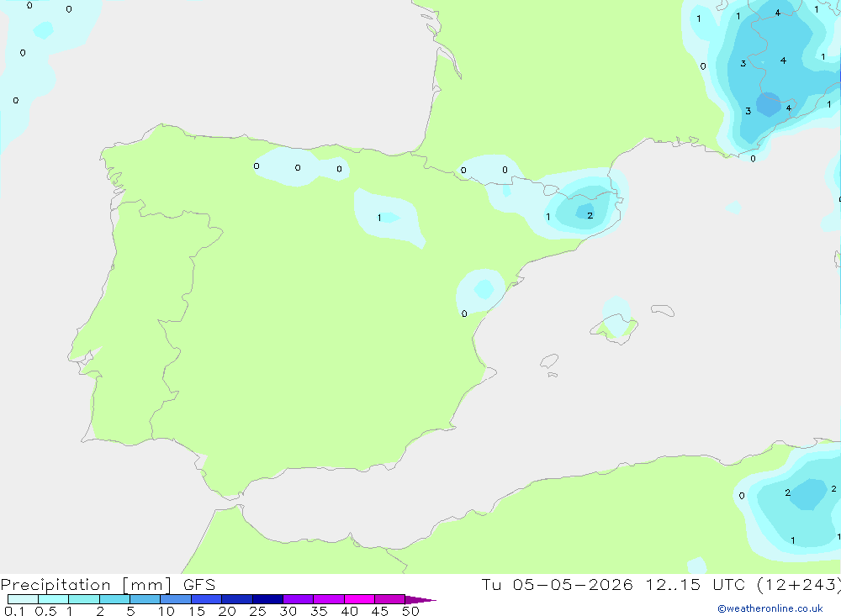Choose the 15–20 mm legend swatch
The width and height of the screenshot is (841, 616).
(207, 599)
